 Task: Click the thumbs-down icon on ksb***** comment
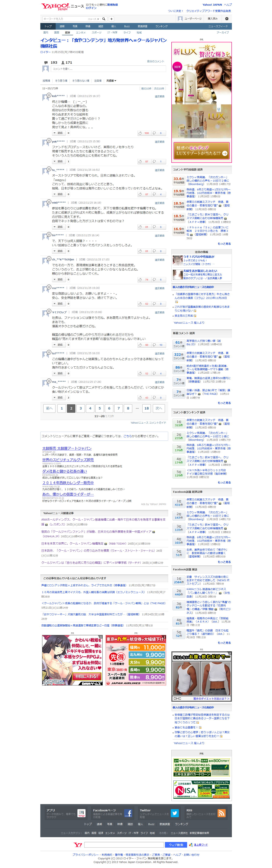click(154, 133)
